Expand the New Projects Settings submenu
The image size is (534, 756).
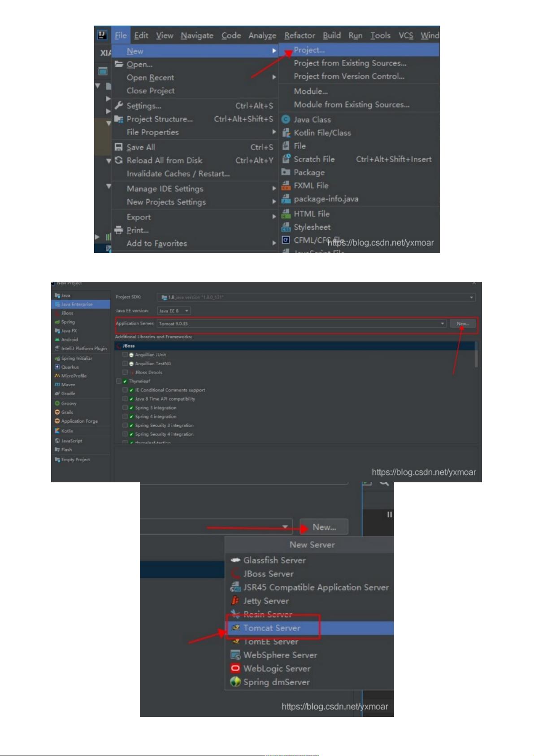pyautogui.click(x=194, y=202)
